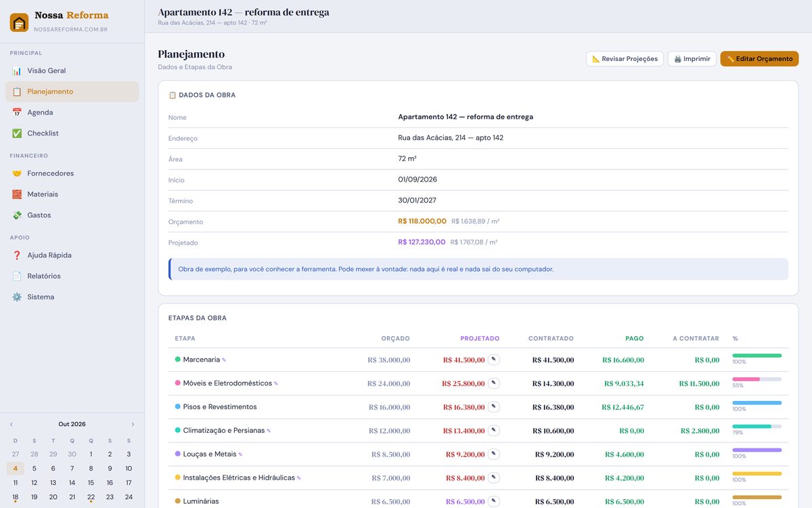Click the Out 2026 calendar month title
This screenshot has height=508, width=812.
[72, 425]
